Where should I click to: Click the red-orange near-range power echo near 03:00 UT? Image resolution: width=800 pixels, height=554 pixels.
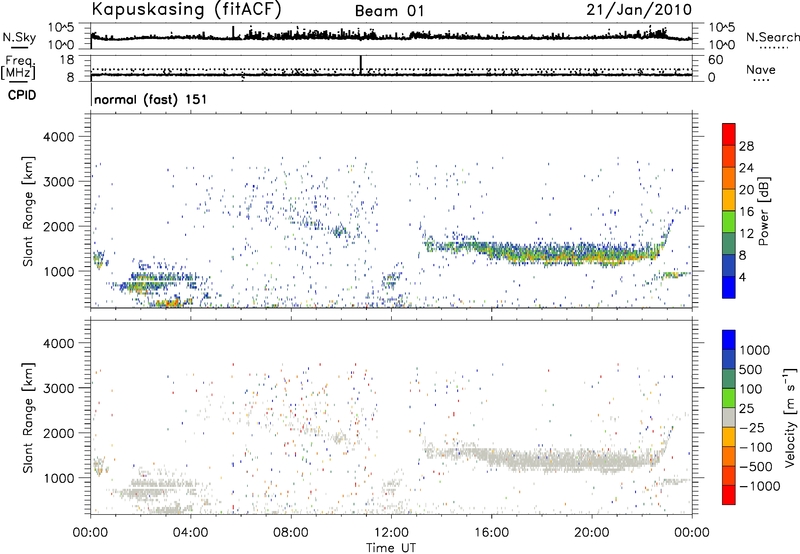pos(169,303)
